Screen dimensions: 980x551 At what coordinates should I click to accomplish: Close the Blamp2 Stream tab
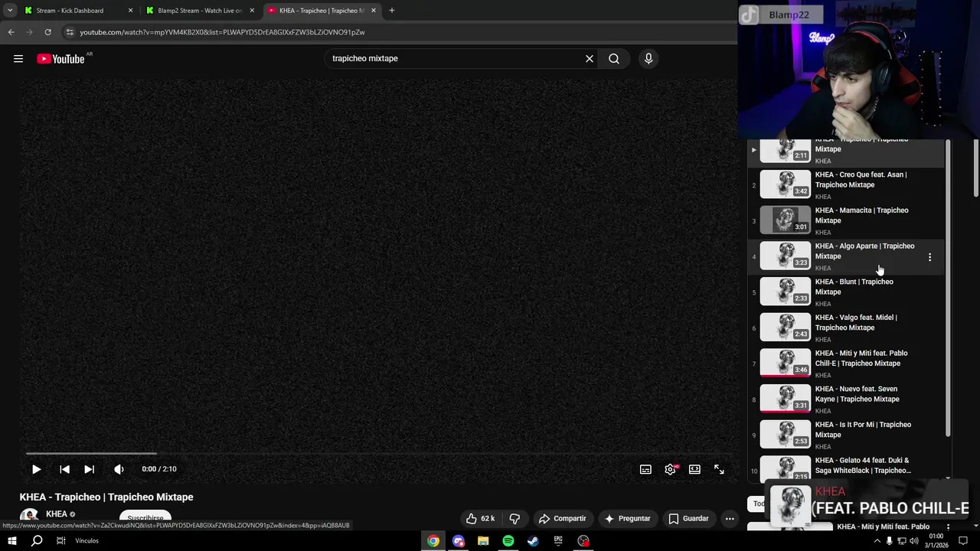coord(252,11)
